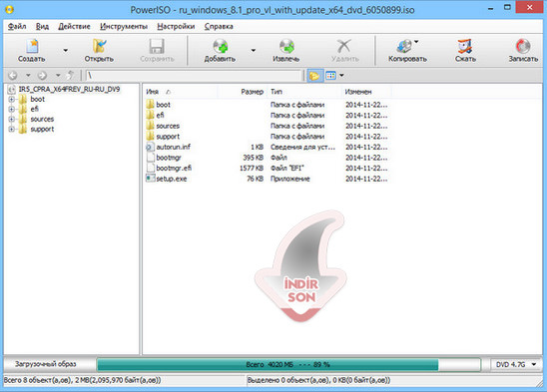
Task: Open the view mode dropdown arrow
Action: (x=341, y=76)
